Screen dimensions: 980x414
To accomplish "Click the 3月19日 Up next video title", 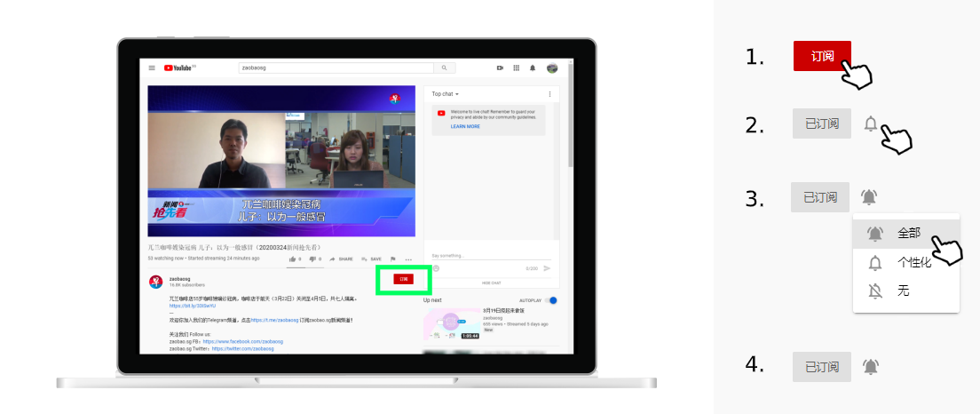I will click(x=503, y=311).
